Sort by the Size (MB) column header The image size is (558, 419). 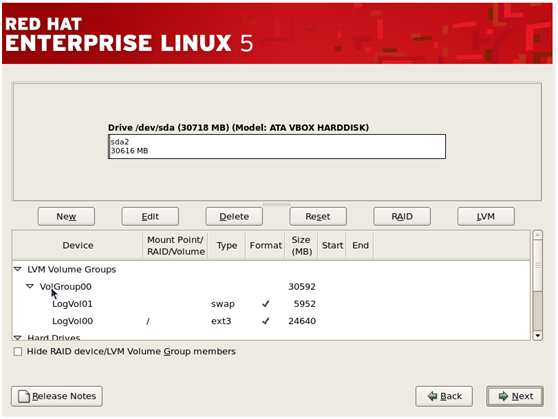click(301, 245)
